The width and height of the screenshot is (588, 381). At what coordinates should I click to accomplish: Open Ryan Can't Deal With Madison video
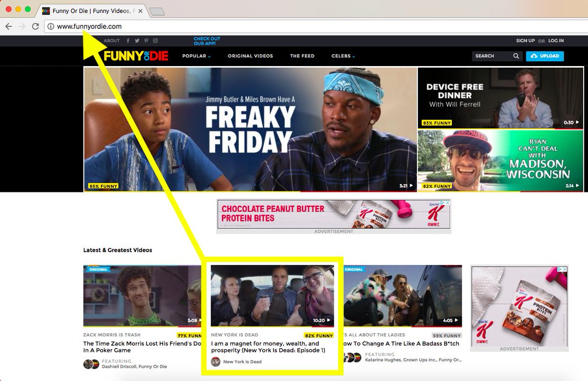(x=500, y=160)
